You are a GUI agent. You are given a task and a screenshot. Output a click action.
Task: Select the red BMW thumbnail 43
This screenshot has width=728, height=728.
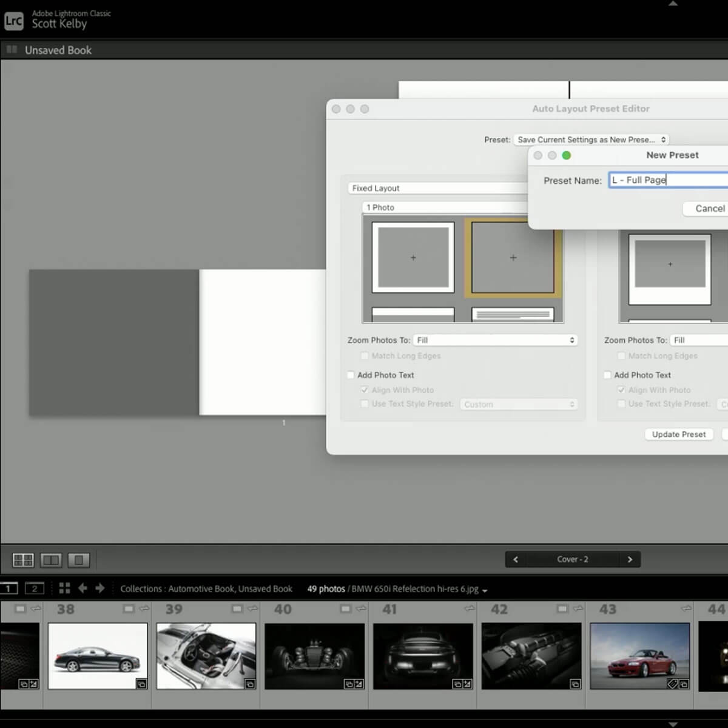coord(639,655)
